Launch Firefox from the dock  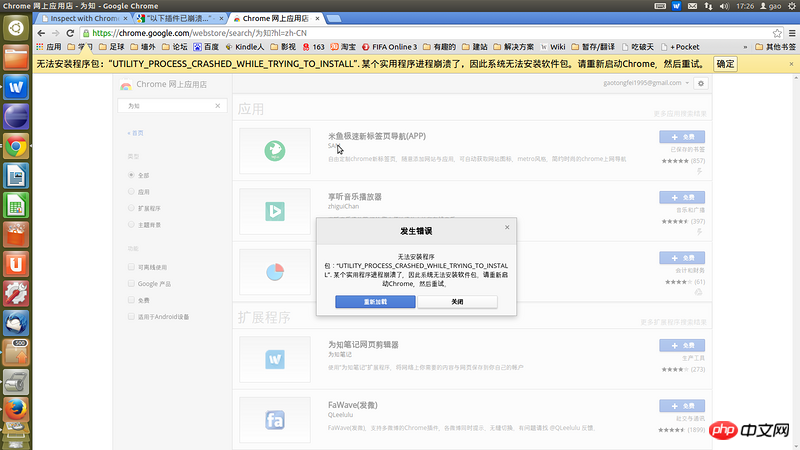(16, 409)
